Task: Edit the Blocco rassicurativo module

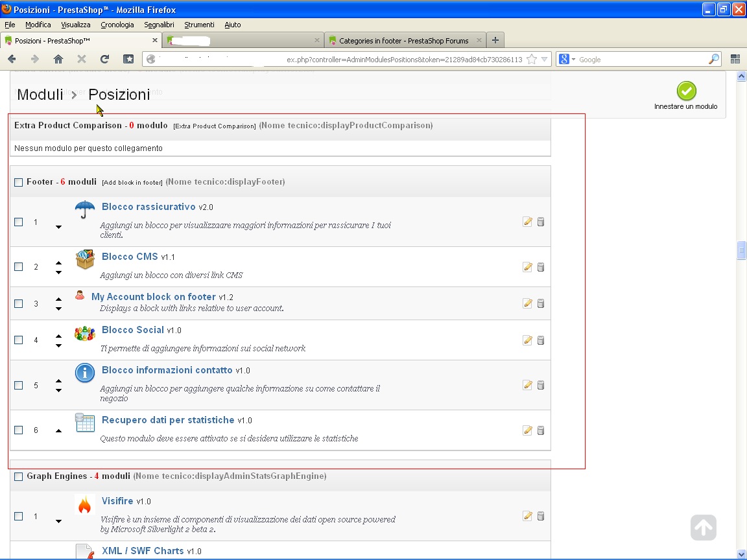Action: [x=527, y=222]
